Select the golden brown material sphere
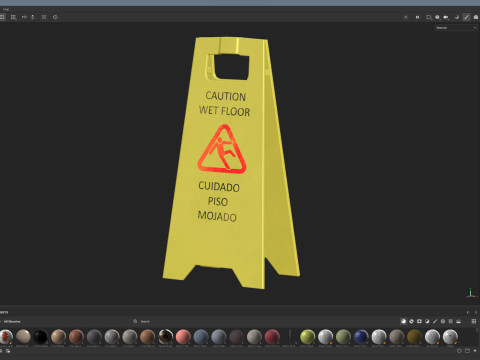The image size is (480, 360). (x=414, y=336)
